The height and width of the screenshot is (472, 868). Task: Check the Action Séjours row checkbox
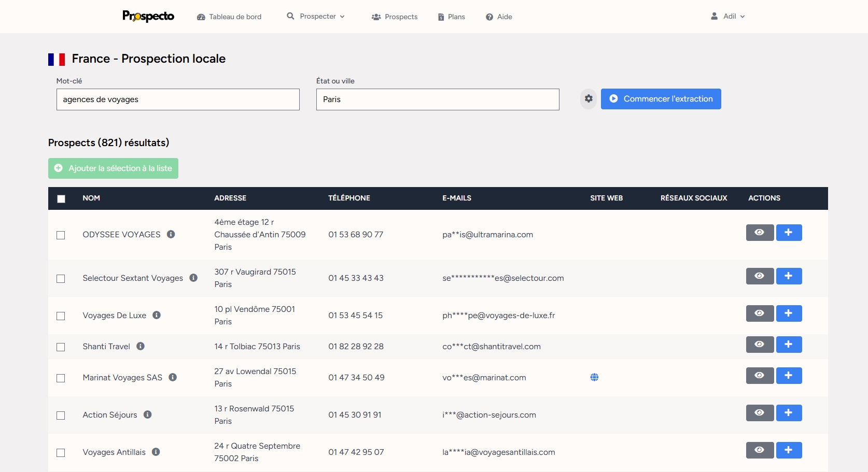(61, 416)
